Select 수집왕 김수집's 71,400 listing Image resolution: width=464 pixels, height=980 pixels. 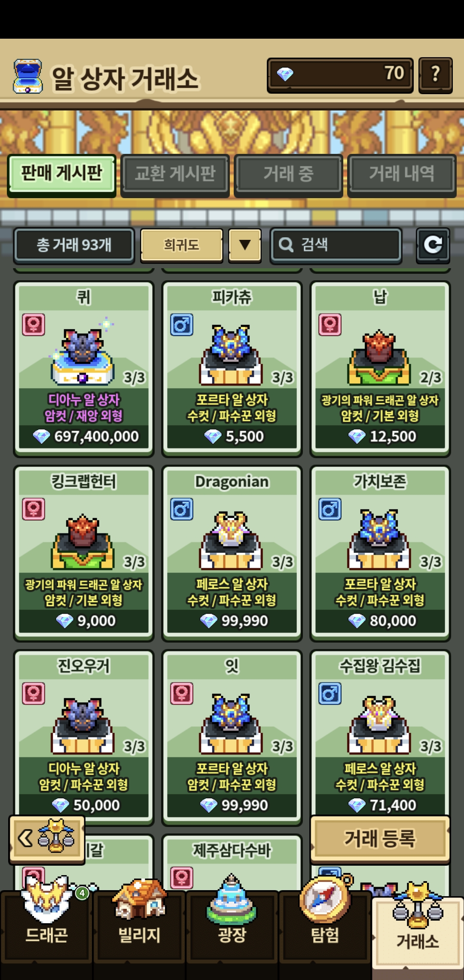click(x=380, y=733)
